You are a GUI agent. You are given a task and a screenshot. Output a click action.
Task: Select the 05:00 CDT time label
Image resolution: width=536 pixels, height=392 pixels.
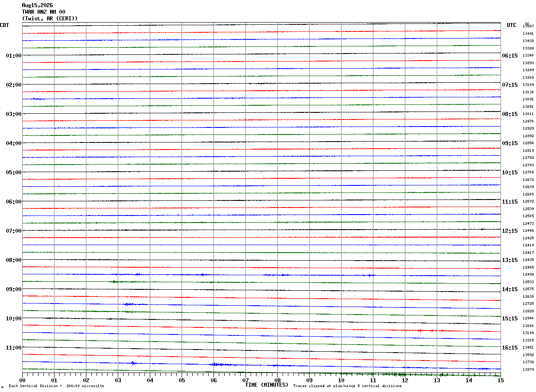13,173
